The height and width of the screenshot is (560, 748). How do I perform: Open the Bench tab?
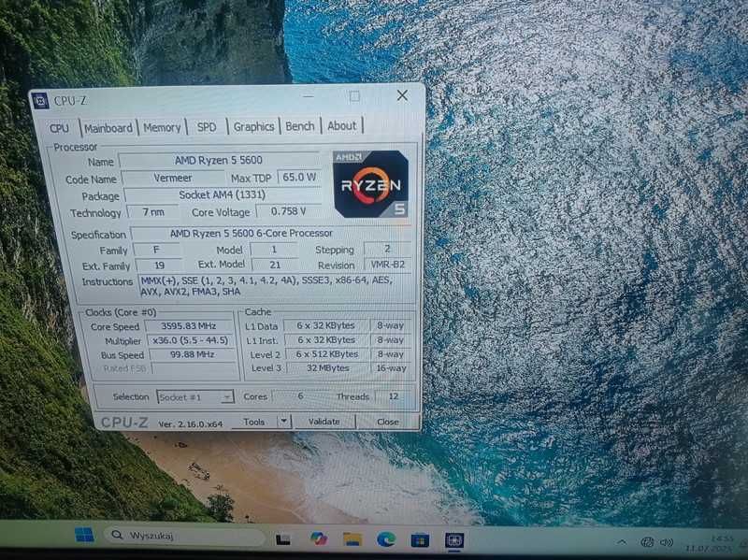coord(300,126)
